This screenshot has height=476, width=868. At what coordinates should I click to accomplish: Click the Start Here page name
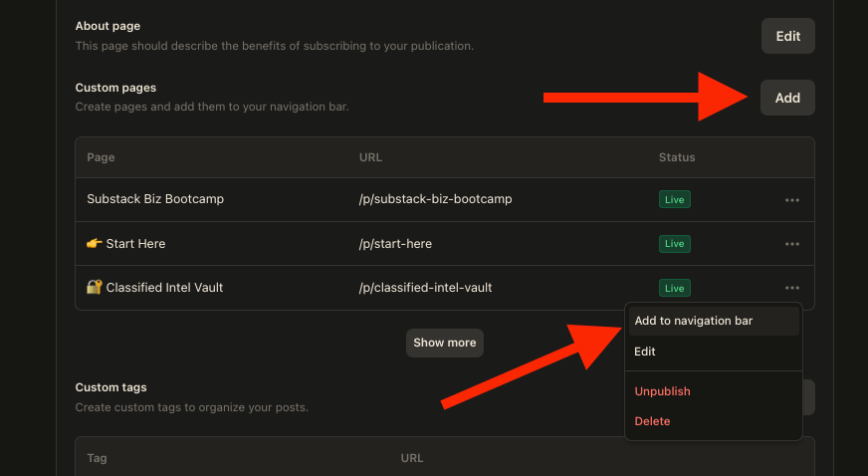point(135,244)
